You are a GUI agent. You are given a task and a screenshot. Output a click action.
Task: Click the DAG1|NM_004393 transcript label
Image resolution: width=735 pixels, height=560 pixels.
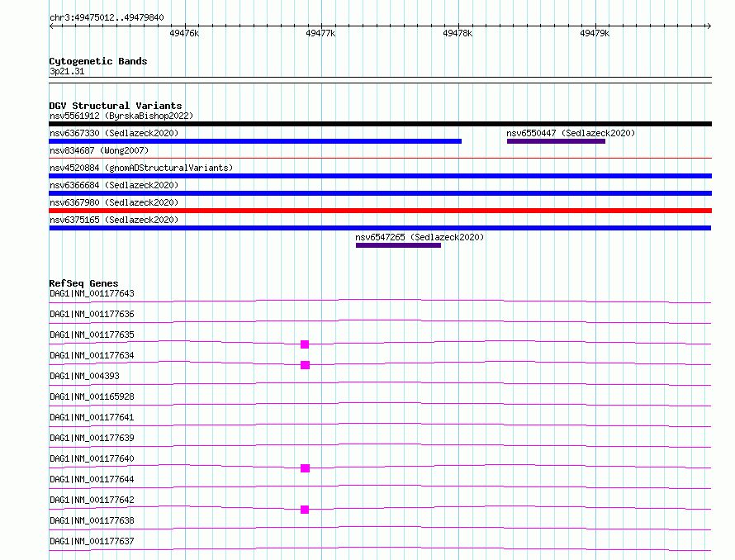point(84,376)
